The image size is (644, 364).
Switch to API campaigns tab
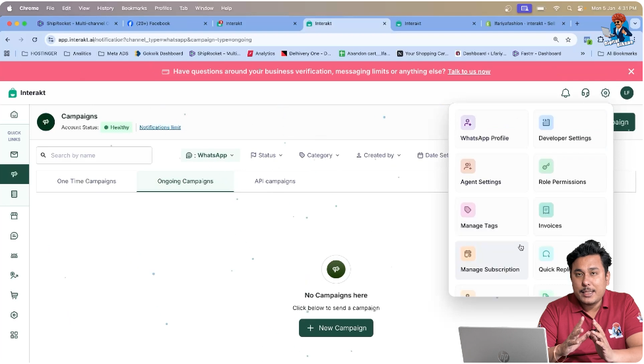click(274, 181)
